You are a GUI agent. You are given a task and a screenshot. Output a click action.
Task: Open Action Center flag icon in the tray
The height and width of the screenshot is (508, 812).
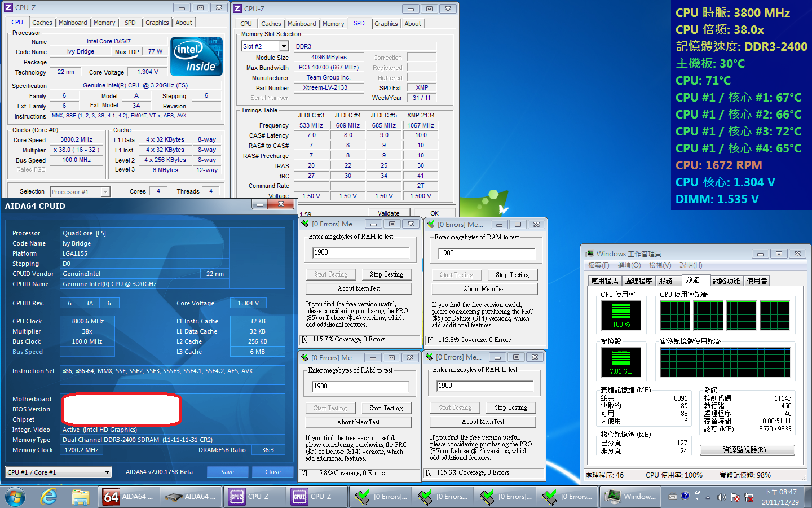pos(735,497)
